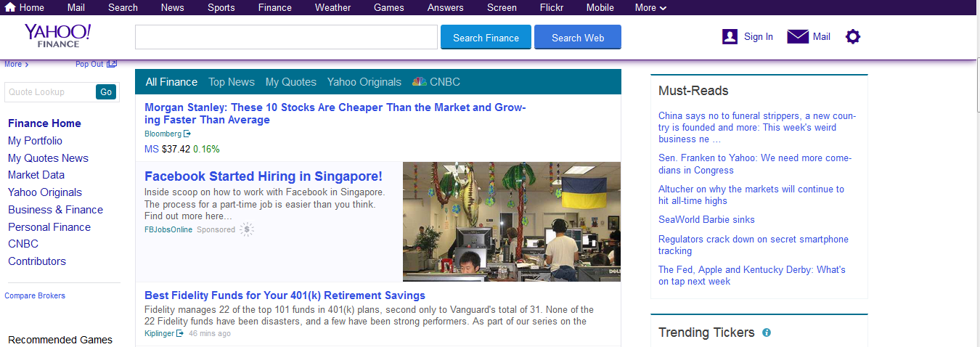The height and width of the screenshot is (347, 980).
Task: Open My Quotes News in sidebar
Action: [x=48, y=158]
